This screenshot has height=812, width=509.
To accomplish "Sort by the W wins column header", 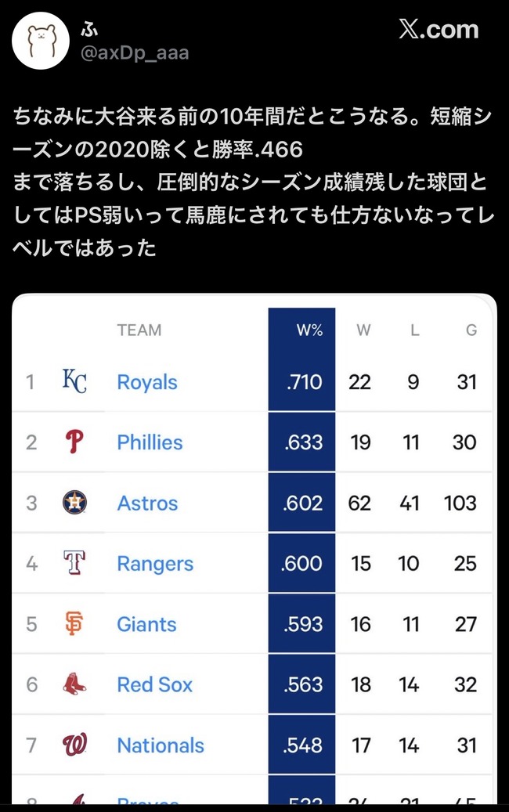I will tap(363, 330).
